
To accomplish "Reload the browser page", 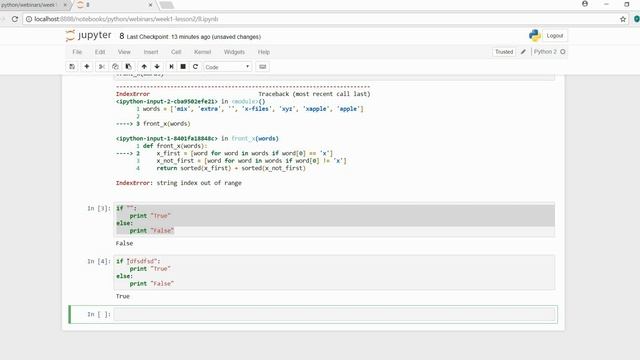I will 15,19.
